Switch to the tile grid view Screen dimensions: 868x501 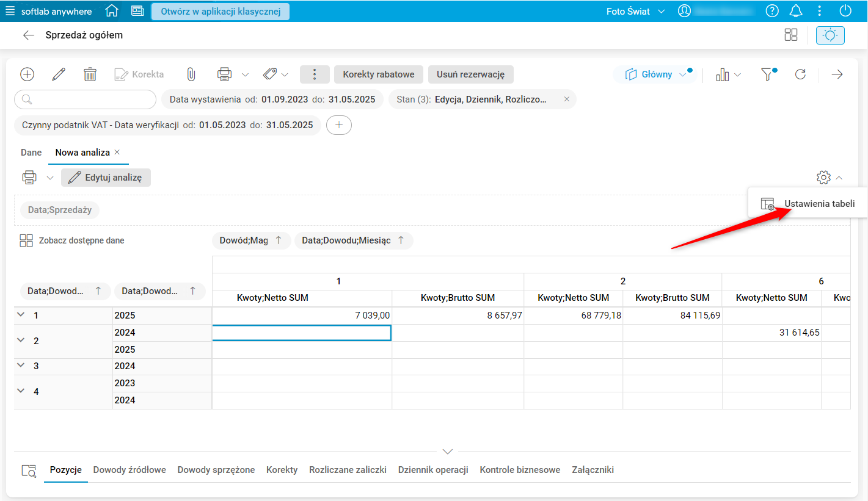click(791, 35)
